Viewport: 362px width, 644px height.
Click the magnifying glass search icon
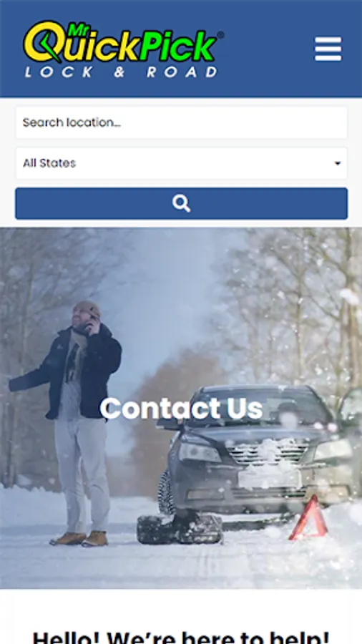(x=182, y=203)
